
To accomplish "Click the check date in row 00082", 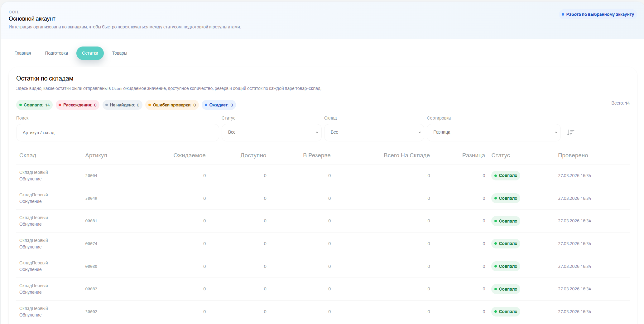I will click(x=574, y=289).
